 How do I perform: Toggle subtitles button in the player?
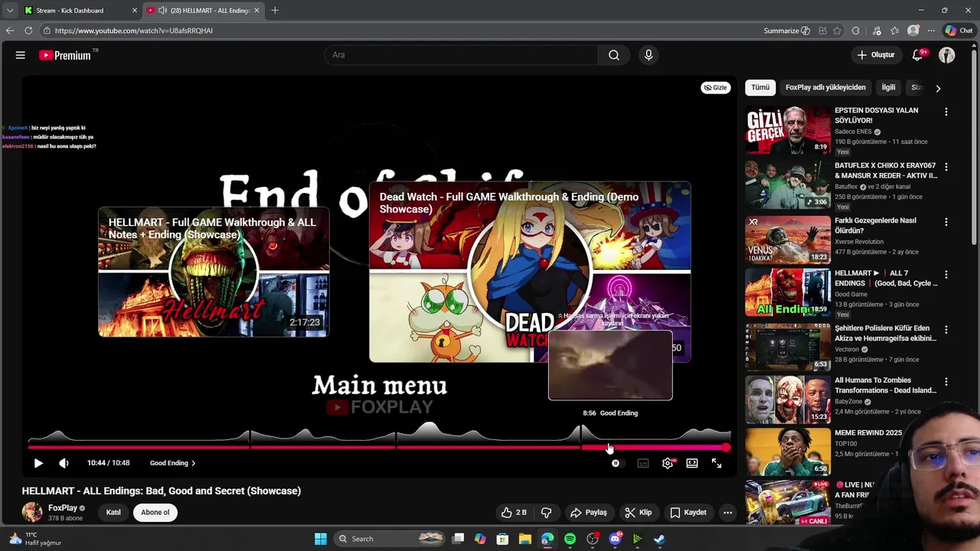tap(643, 463)
